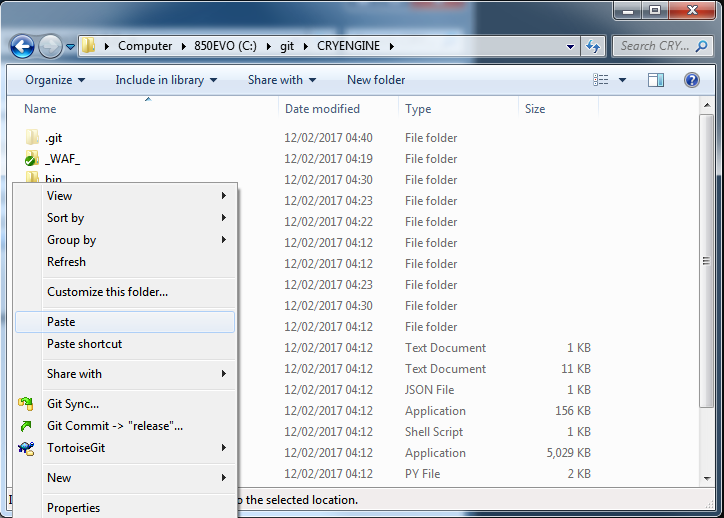Click the refresh button beside address bar
This screenshot has height=518, width=724.
pos(593,46)
